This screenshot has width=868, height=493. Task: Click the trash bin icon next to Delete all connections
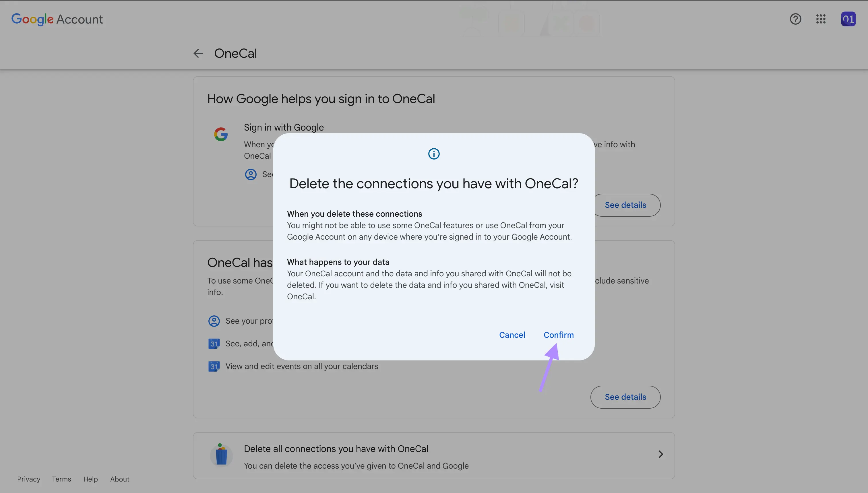click(221, 454)
